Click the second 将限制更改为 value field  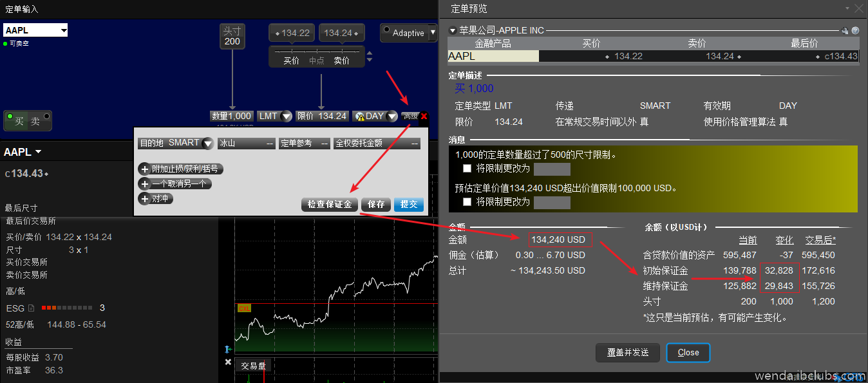(552, 203)
